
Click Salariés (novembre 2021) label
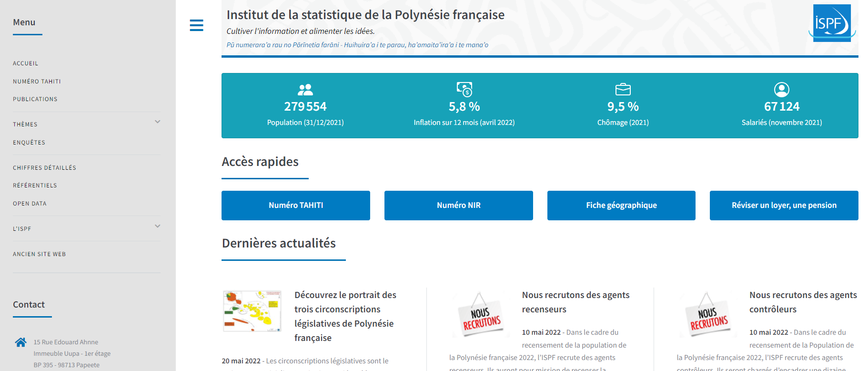[x=782, y=123]
